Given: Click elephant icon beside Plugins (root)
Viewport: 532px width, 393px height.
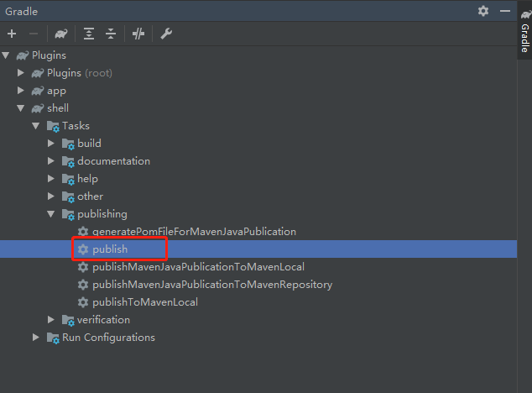Looking at the screenshot, I should coord(38,73).
